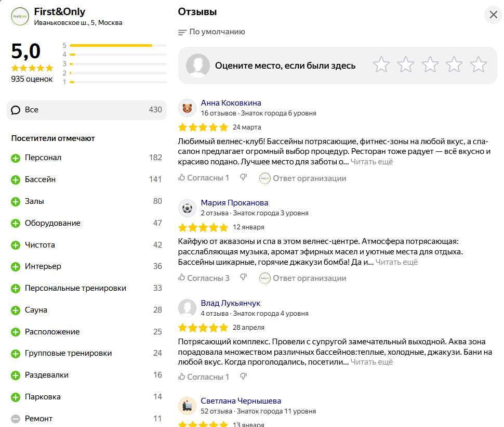Dislike Мария Проканова's review with thumbs down
This screenshot has height=427, width=504.
[243, 278]
